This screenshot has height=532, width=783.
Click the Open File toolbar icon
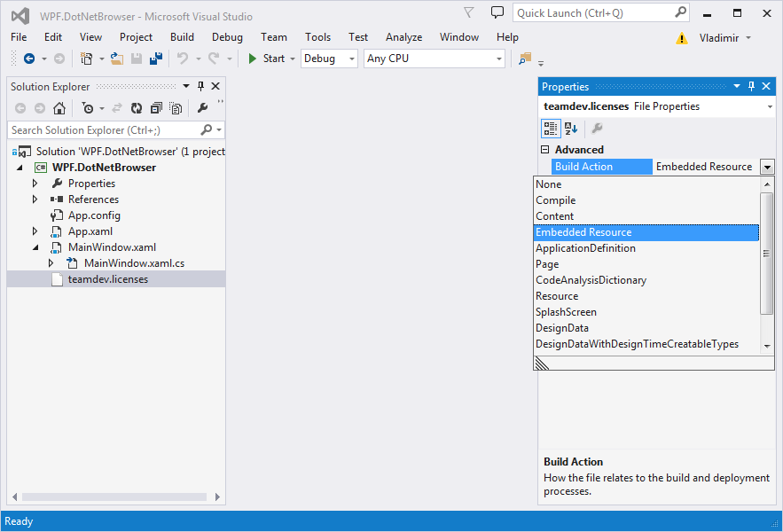(117, 59)
